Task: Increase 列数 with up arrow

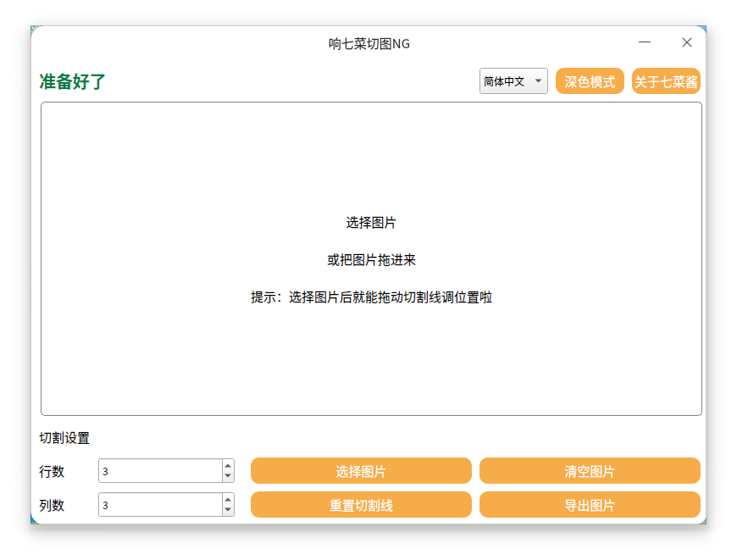Action: click(x=228, y=499)
